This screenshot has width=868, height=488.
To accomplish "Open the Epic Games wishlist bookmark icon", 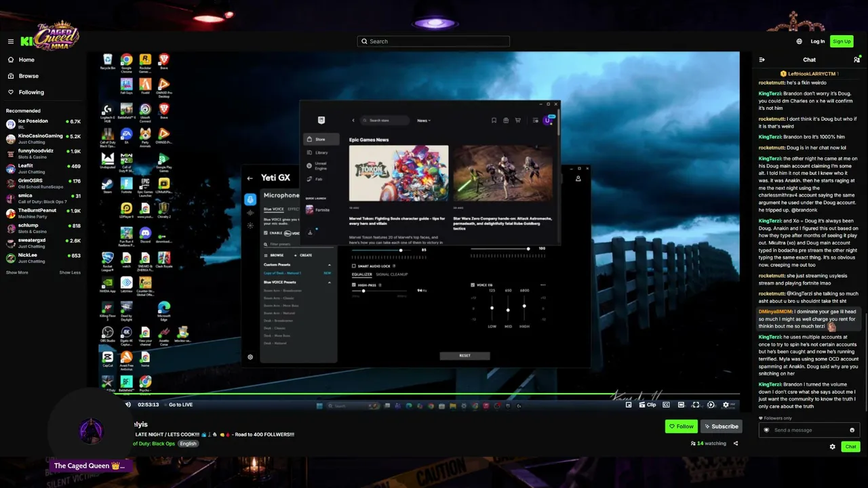I will (494, 121).
